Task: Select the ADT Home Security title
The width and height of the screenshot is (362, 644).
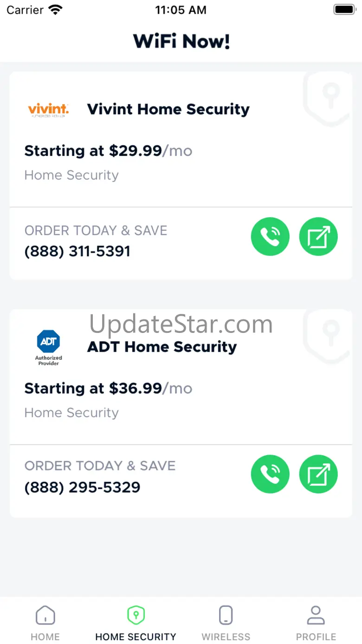Action: click(162, 347)
